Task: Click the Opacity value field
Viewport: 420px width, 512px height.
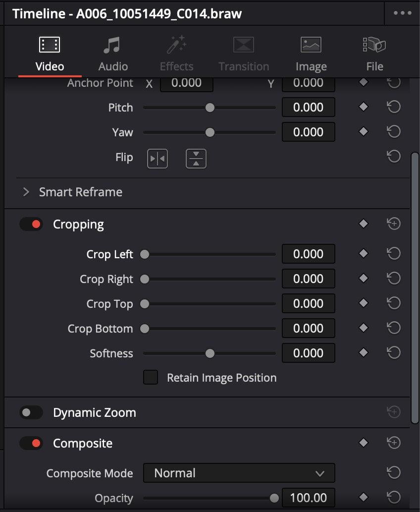Action: (x=308, y=498)
